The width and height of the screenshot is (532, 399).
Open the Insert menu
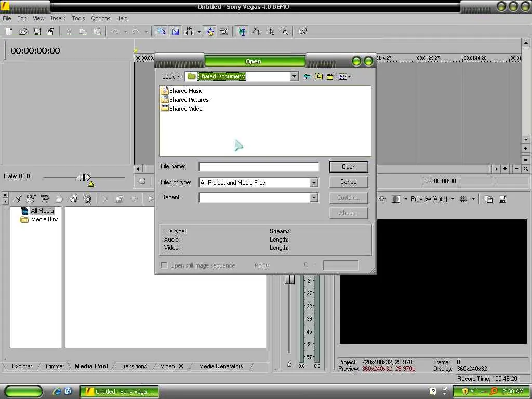[58, 18]
